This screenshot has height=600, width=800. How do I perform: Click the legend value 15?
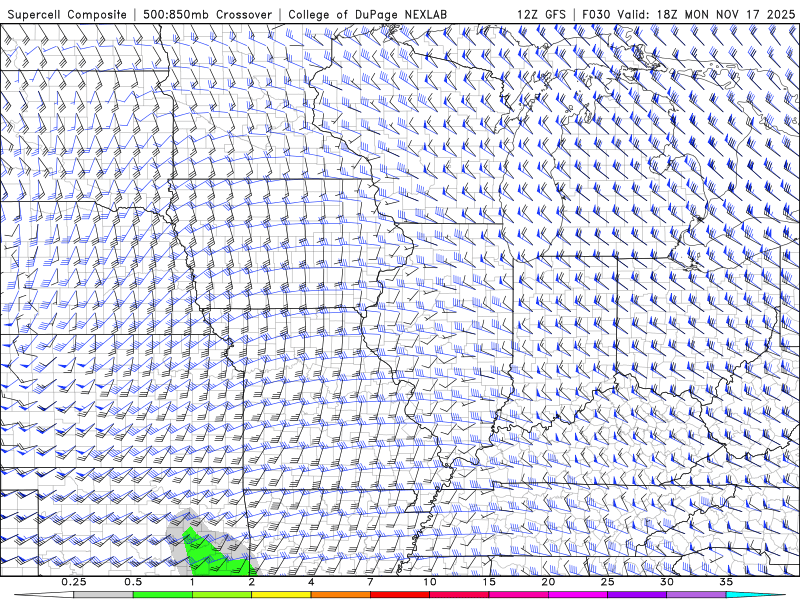tap(489, 582)
